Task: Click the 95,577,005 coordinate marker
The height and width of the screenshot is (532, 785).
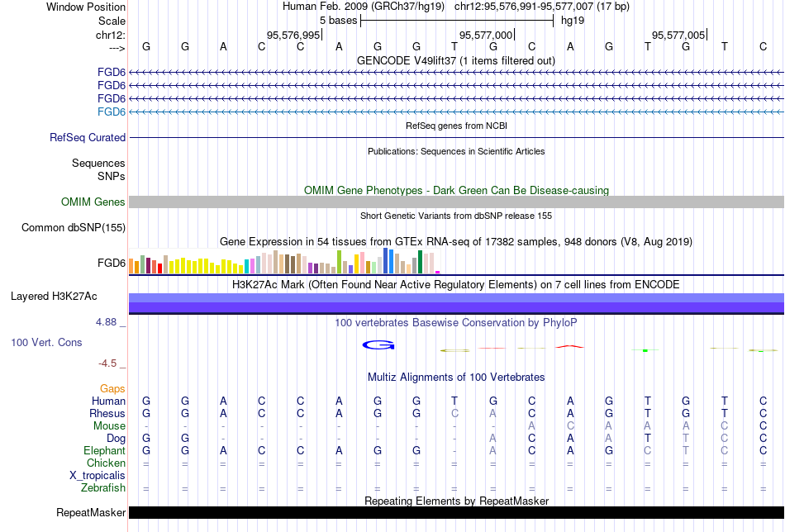Action: [x=678, y=35]
